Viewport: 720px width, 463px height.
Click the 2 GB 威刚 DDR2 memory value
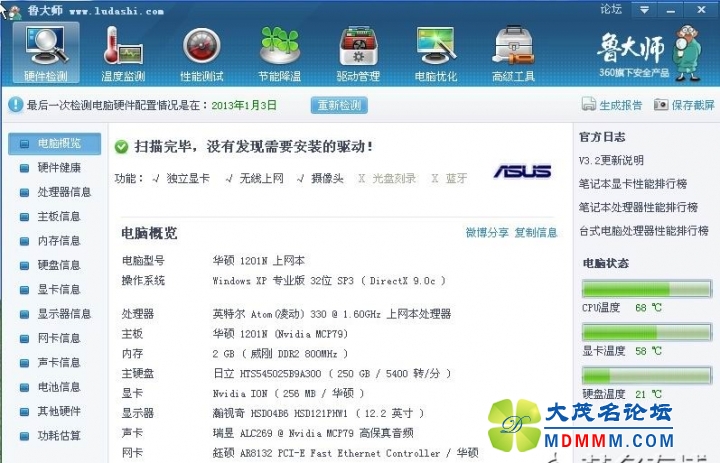[280, 354]
